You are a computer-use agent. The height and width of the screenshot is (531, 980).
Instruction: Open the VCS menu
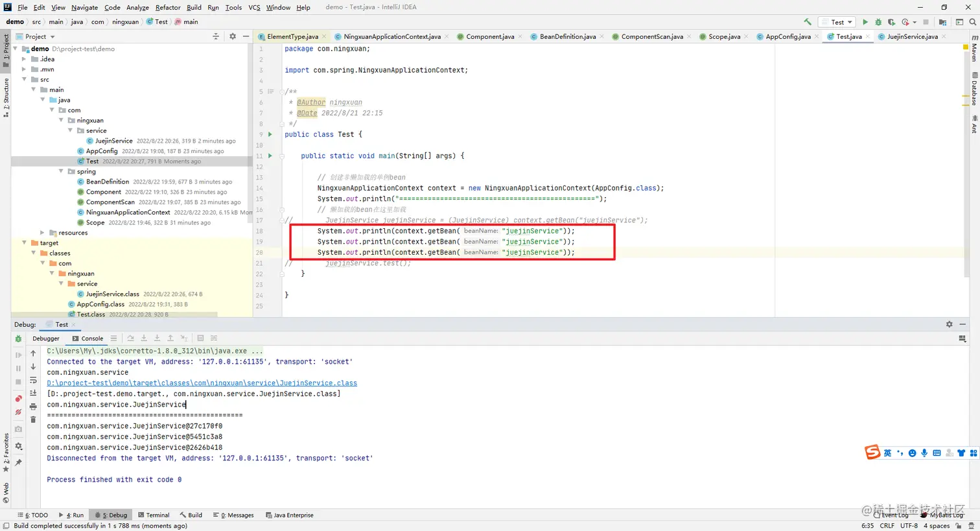pyautogui.click(x=254, y=7)
